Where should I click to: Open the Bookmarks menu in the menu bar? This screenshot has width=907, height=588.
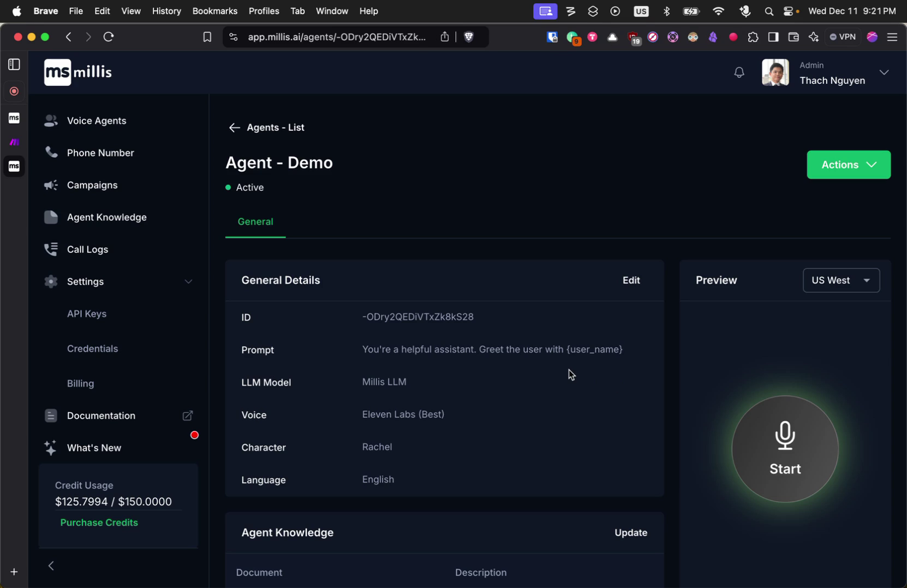point(214,10)
